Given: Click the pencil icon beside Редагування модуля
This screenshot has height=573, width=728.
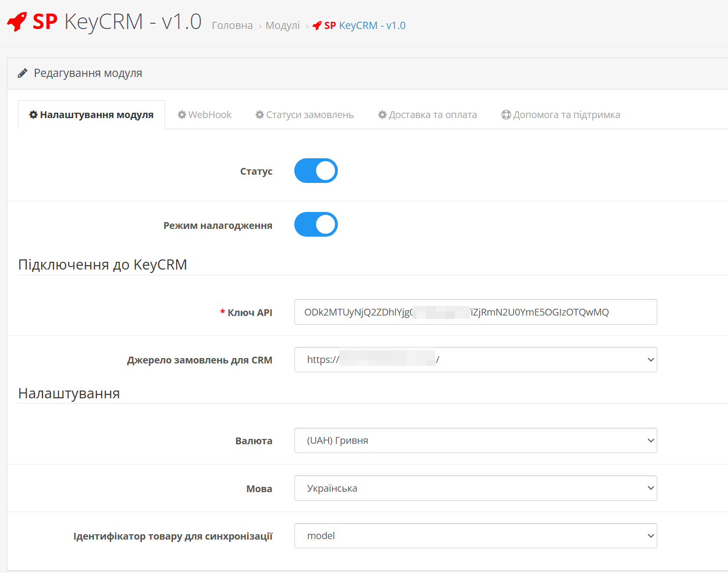Looking at the screenshot, I should (23, 74).
